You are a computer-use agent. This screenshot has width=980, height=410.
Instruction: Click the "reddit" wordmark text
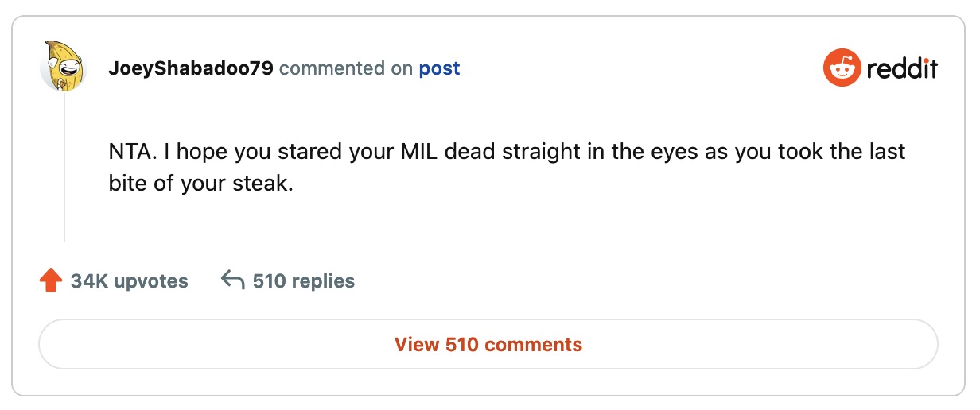[902, 69]
